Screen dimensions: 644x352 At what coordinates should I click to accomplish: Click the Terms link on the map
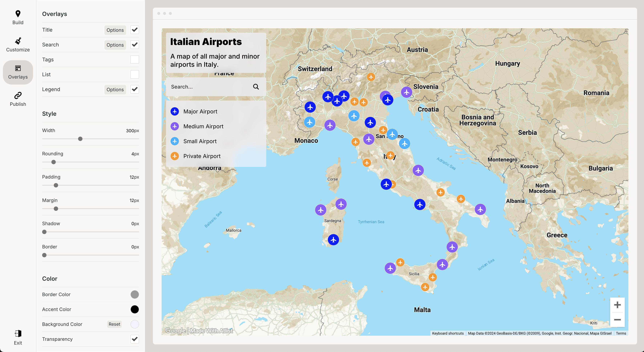(621, 333)
